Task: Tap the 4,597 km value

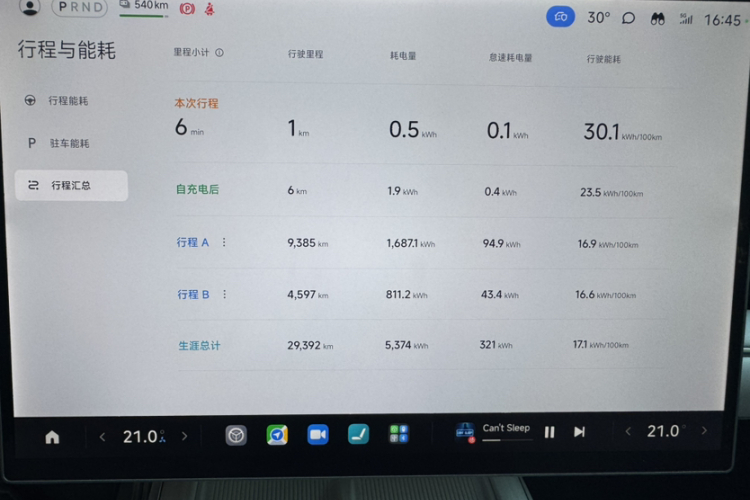Action: coord(308,294)
